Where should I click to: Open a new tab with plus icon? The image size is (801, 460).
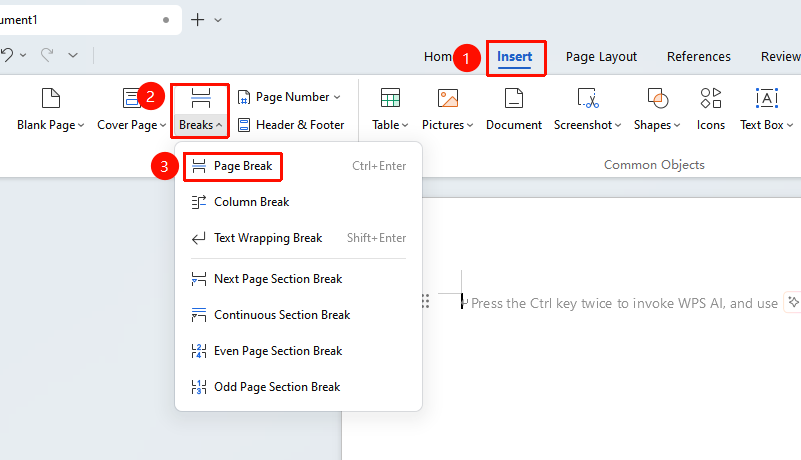tap(197, 20)
